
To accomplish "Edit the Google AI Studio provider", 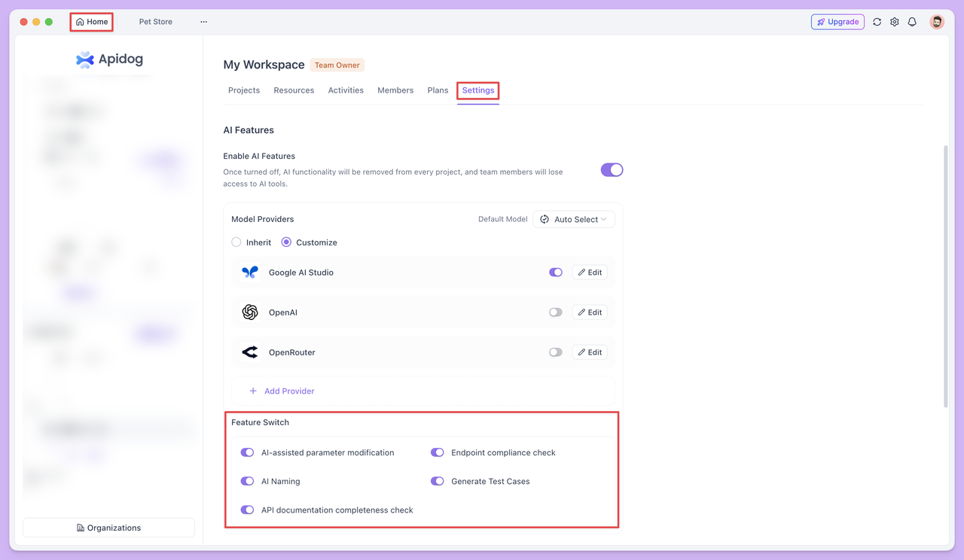I will click(x=590, y=272).
